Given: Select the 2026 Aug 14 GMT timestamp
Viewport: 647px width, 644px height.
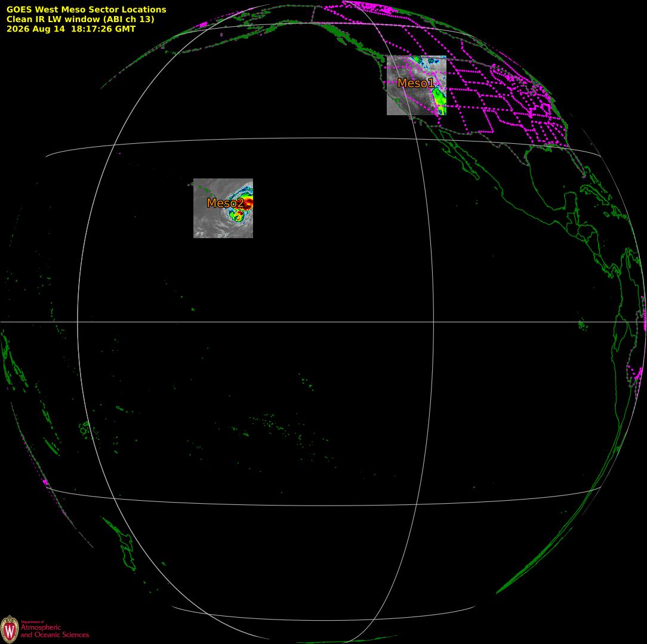Looking at the screenshot, I should point(71,29).
